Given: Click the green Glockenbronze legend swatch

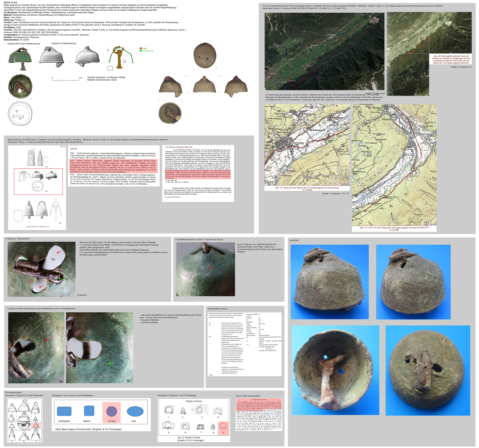Looking at the screenshot, I should click(x=141, y=51).
